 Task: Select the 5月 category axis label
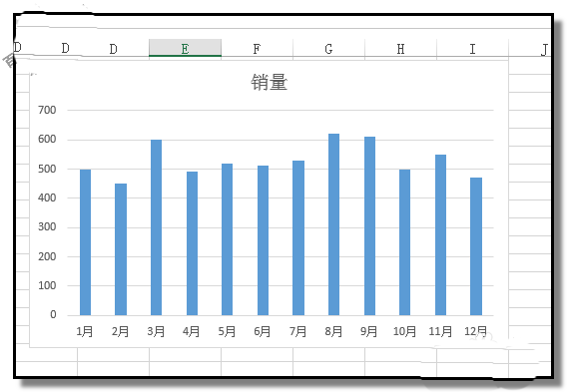[227, 331]
